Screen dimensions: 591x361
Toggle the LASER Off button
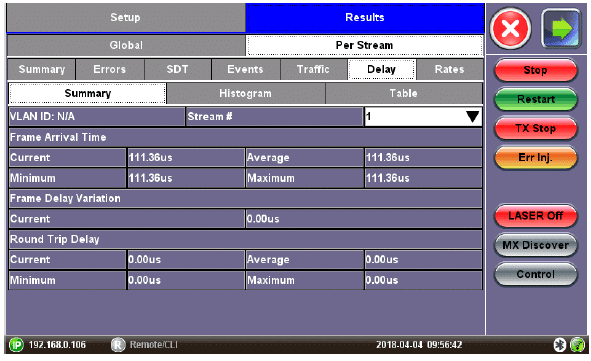point(536,216)
